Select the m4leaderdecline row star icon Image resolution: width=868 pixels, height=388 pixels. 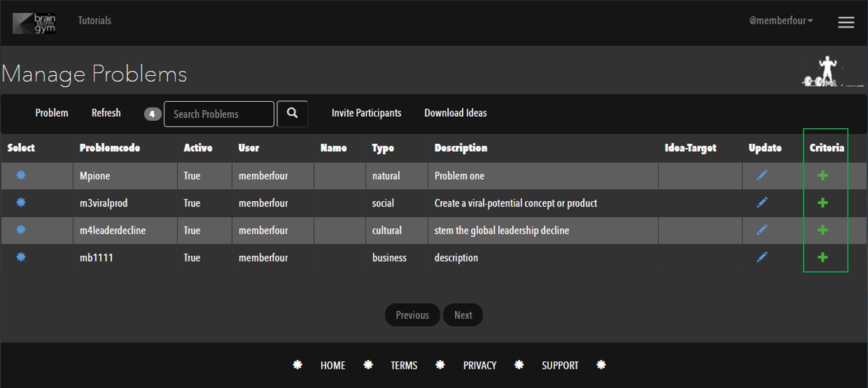click(21, 229)
